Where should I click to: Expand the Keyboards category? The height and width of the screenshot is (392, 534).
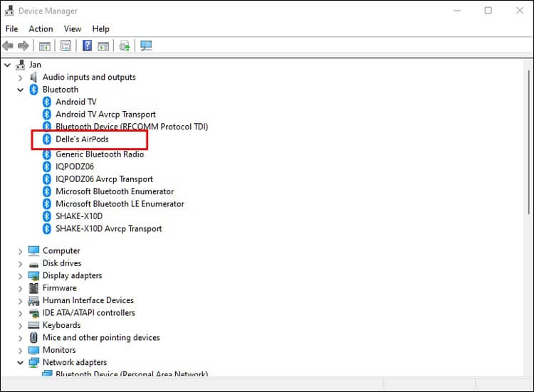[x=20, y=326]
